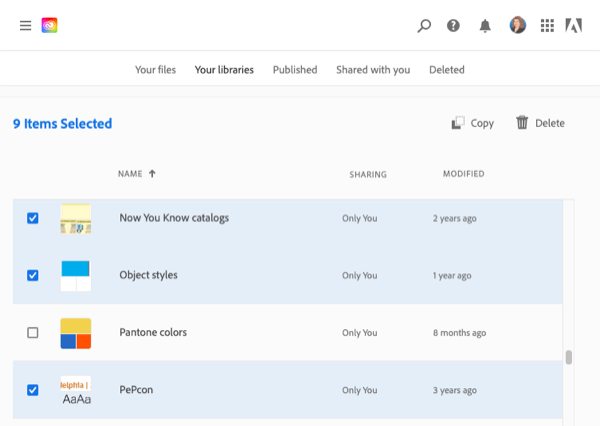This screenshot has height=426, width=600.
Task: Click the "9 Items Selected" heading
Action: (x=62, y=124)
